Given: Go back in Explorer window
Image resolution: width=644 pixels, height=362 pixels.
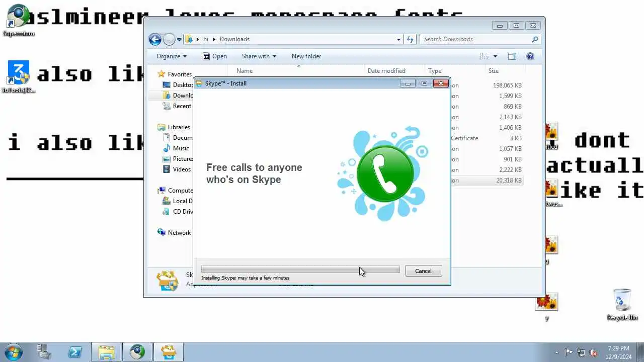Looking at the screenshot, I should (155, 39).
